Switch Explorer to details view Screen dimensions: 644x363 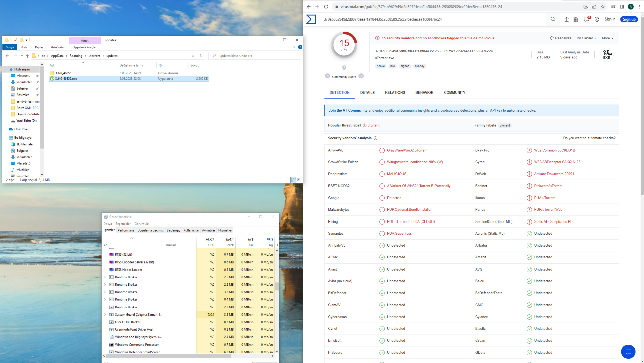point(293,180)
